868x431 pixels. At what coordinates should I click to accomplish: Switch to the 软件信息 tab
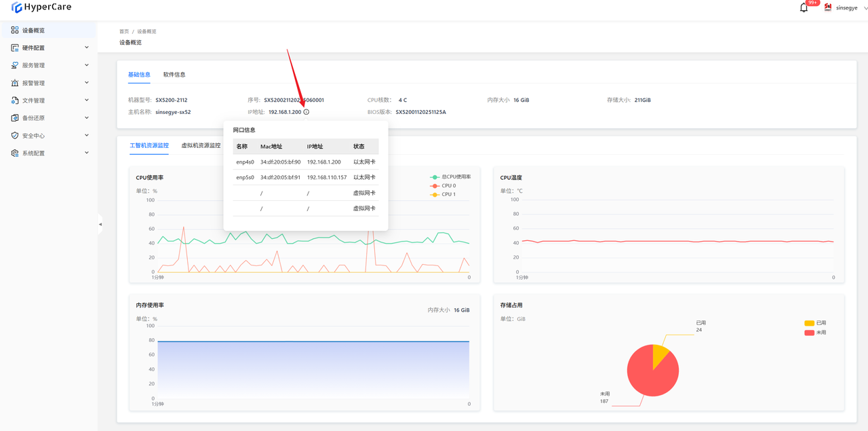point(174,75)
